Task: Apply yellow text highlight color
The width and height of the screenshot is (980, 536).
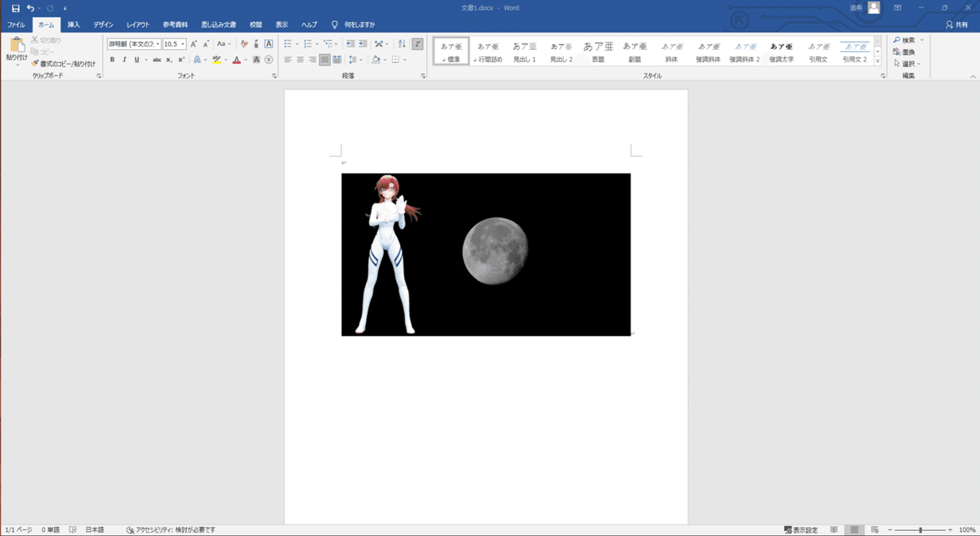Action: pyautogui.click(x=216, y=60)
